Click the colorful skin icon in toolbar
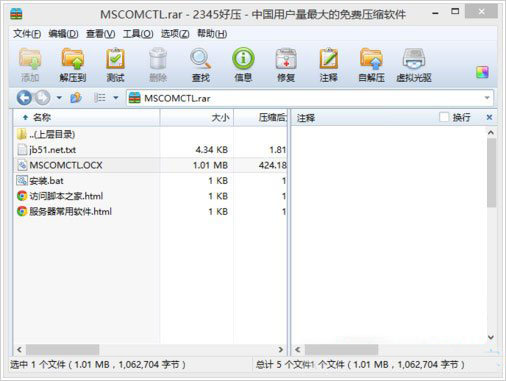 (482, 72)
